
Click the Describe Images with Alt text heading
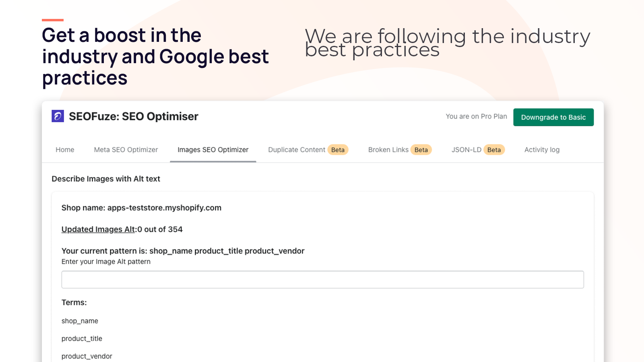[106, 179]
